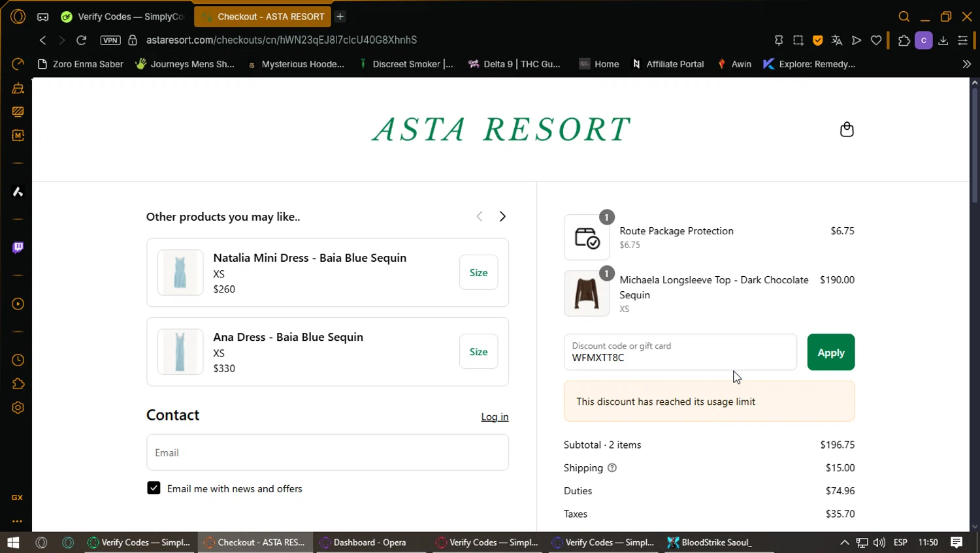The width and height of the screenshot is (980, 553).
Task: Open the easy setup sliders icon
Action: (962, 40)
